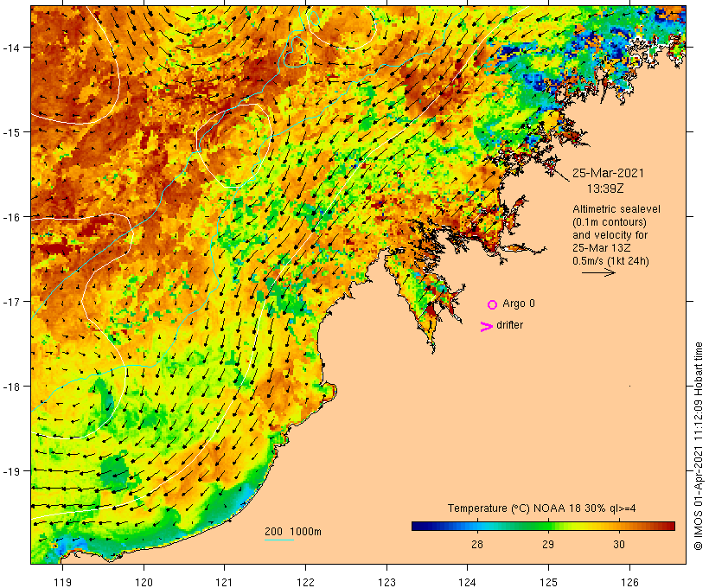Click the 'Altimetric sealevel' legend text

616,209
